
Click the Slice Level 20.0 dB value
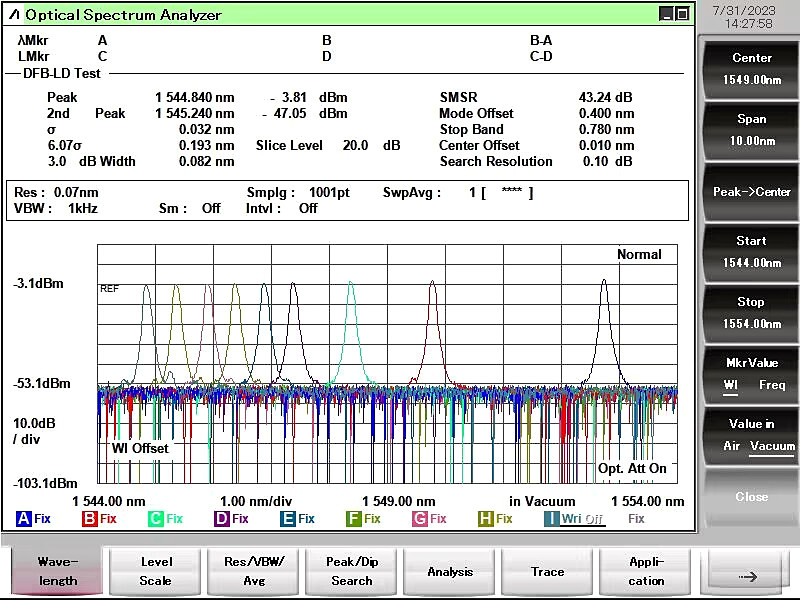(371, 145)
